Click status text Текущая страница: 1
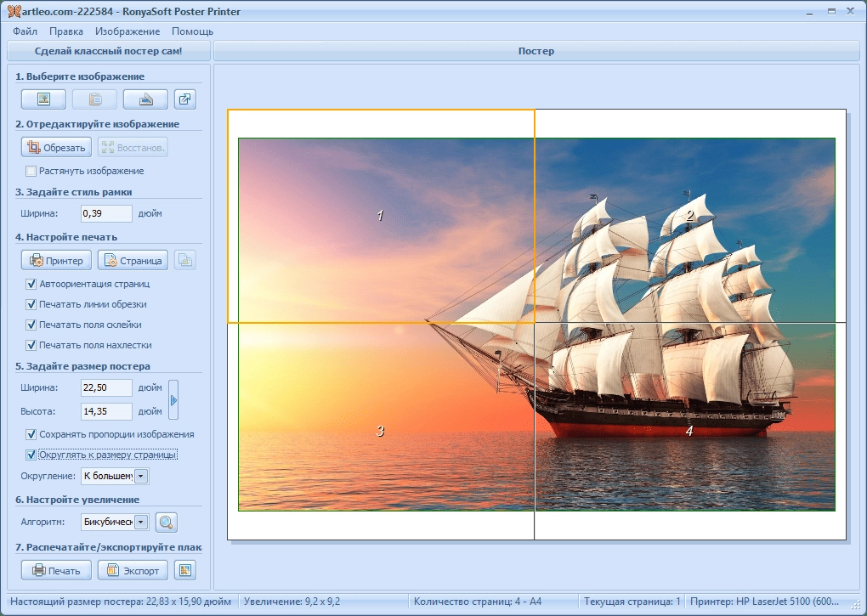Viewport: 867px width, 616px height. click(x=632, y=602)
